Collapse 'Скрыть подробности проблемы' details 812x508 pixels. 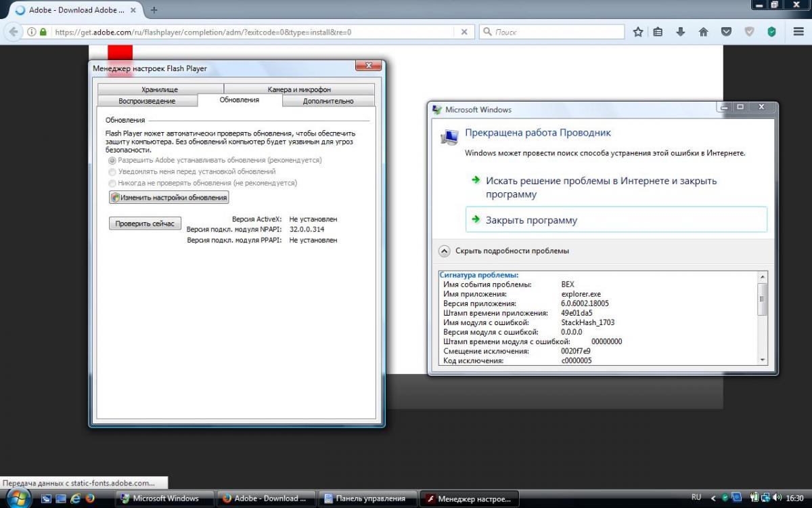445,251
